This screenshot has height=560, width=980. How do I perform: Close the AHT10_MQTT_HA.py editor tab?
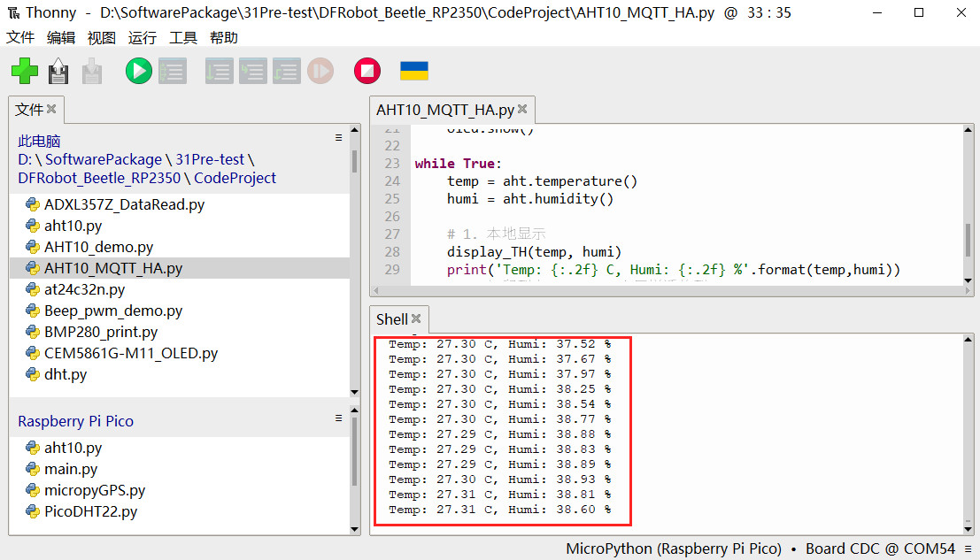coord(522,109)
